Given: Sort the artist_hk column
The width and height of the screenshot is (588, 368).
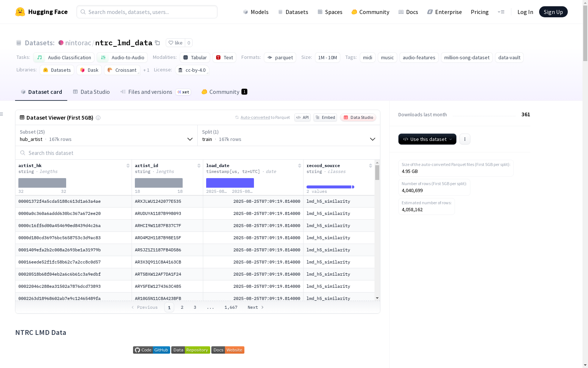Looking at the screenshot, I should coord(128,166).
